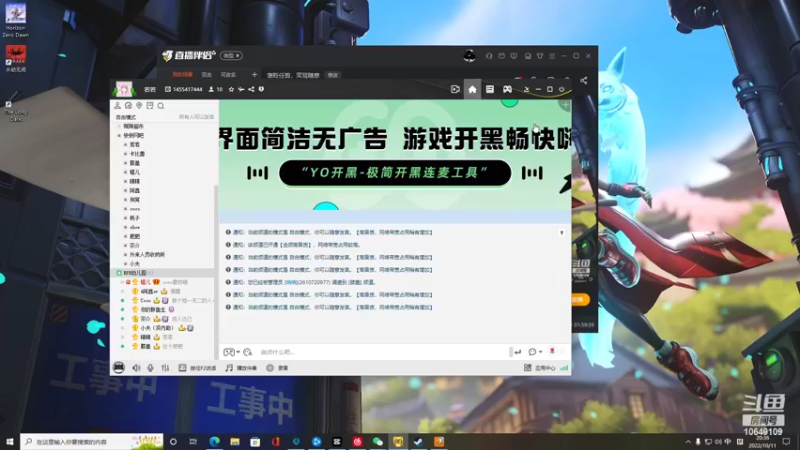Select the coco sub-channel
Viewport: 800px width, 450px height.
[x=135, y=209]
